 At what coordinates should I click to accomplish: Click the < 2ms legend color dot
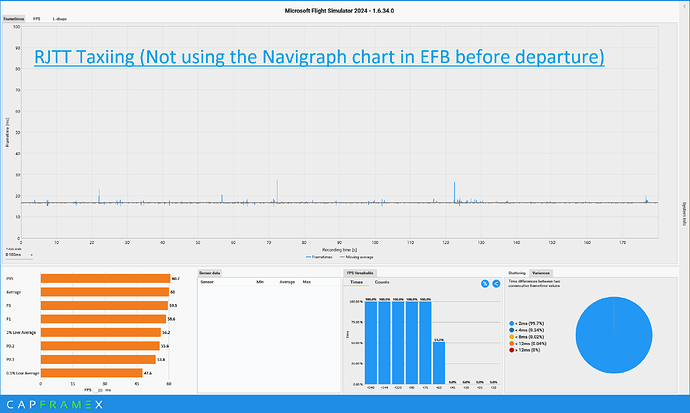coord(511,323)
